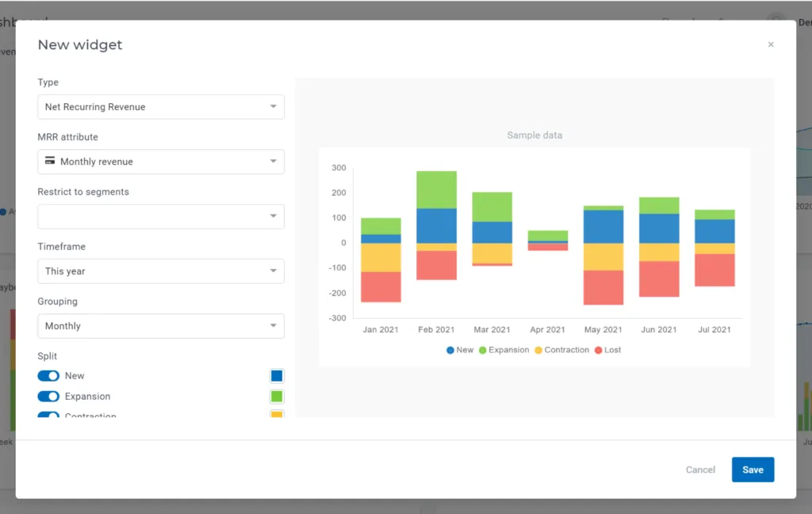The height and width of the screenshot is (514, 812).
Task: Save the new widget
Action: tap(753, 470)
